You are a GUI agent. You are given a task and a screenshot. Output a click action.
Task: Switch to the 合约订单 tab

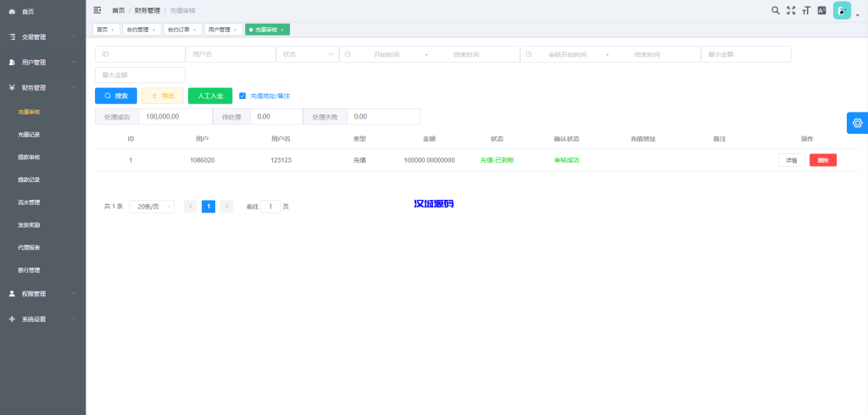(x=181, y=30)
